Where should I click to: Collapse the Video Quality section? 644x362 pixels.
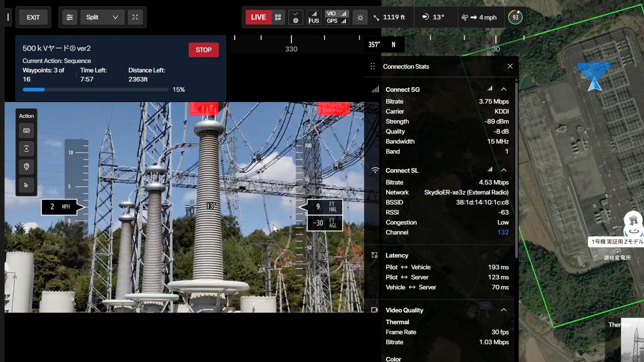coord(504,310)
